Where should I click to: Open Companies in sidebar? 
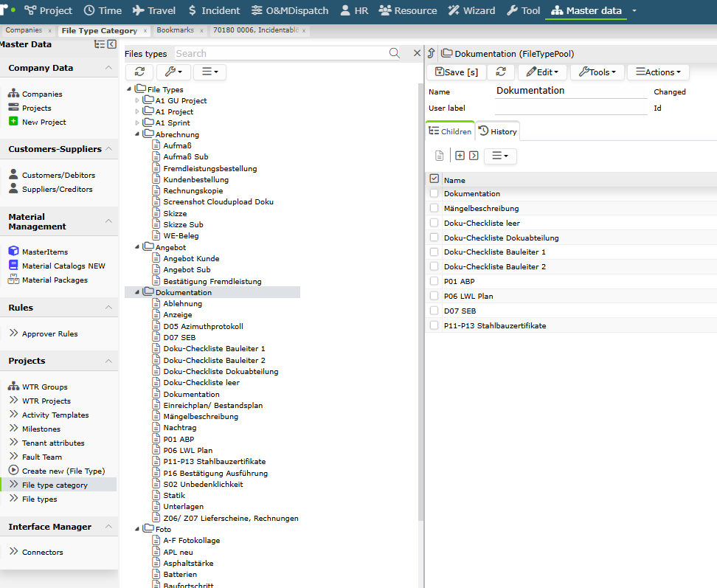pos(35,94)
